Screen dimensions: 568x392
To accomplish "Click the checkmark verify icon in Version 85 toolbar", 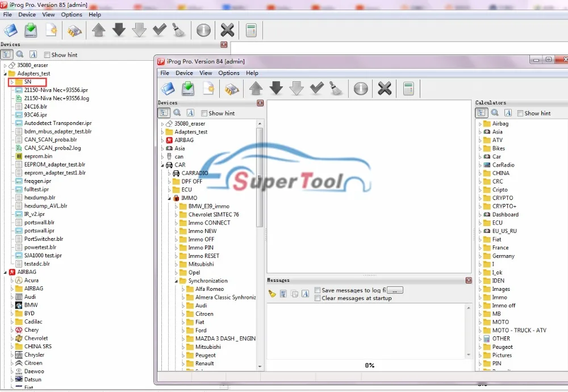I will (160, 30).
